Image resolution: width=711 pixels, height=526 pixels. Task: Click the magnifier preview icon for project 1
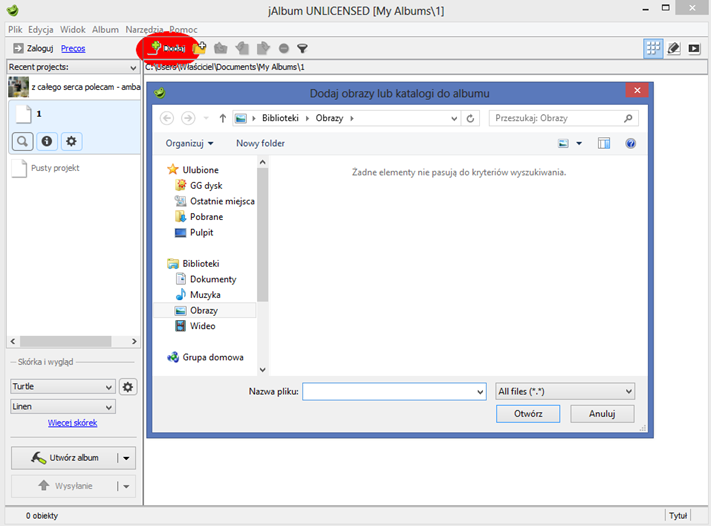point(22,141)
